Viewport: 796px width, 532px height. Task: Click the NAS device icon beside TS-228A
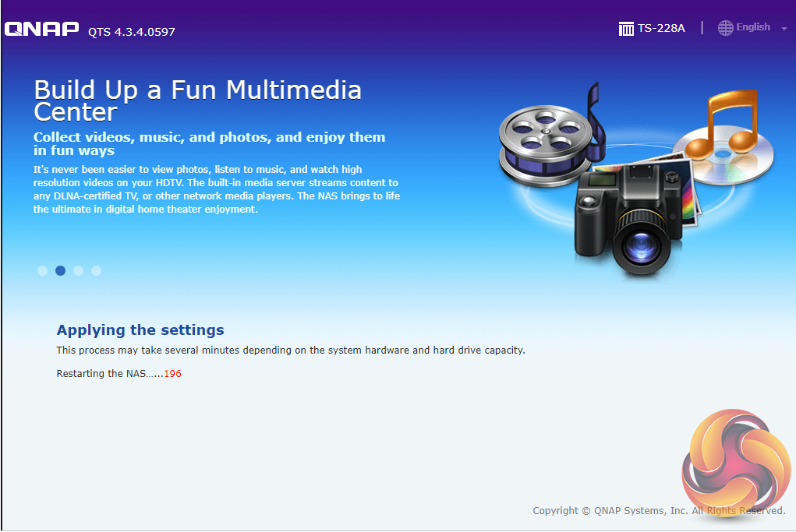626,28
